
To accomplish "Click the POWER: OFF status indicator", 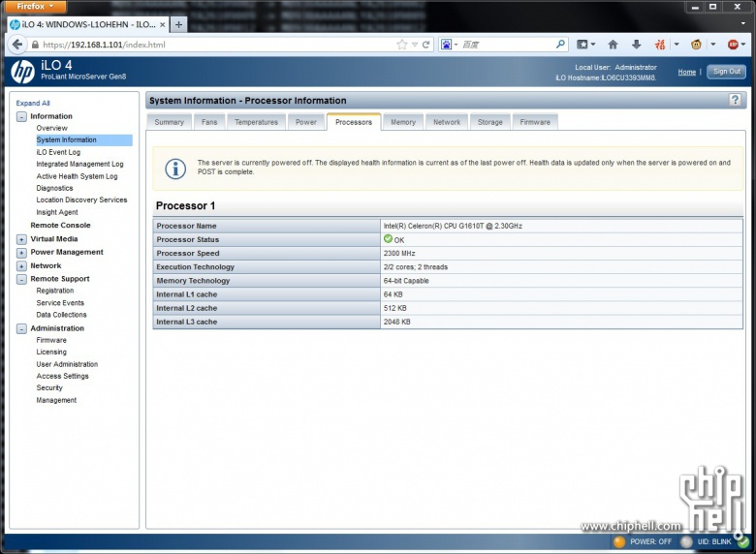I will tap(643, 541).
